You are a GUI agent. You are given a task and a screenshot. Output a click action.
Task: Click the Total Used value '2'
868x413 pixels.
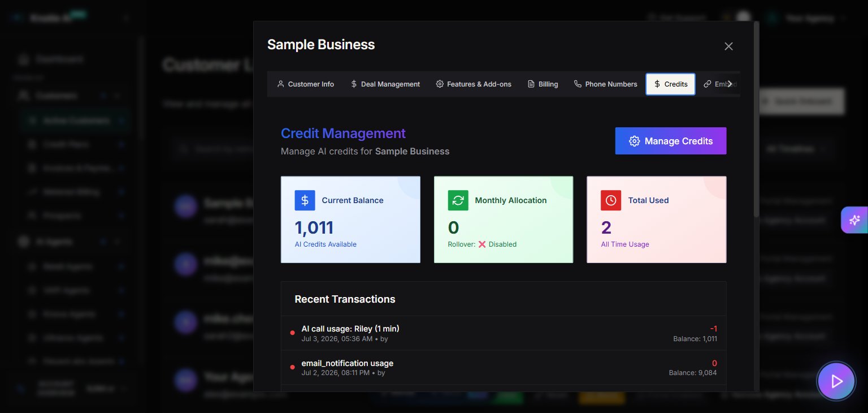tap(606, 227)
